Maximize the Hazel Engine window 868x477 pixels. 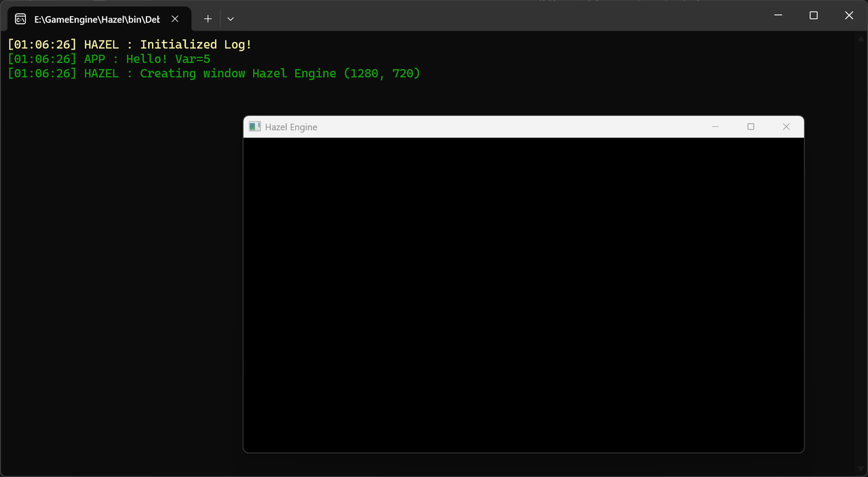(751, 127)
